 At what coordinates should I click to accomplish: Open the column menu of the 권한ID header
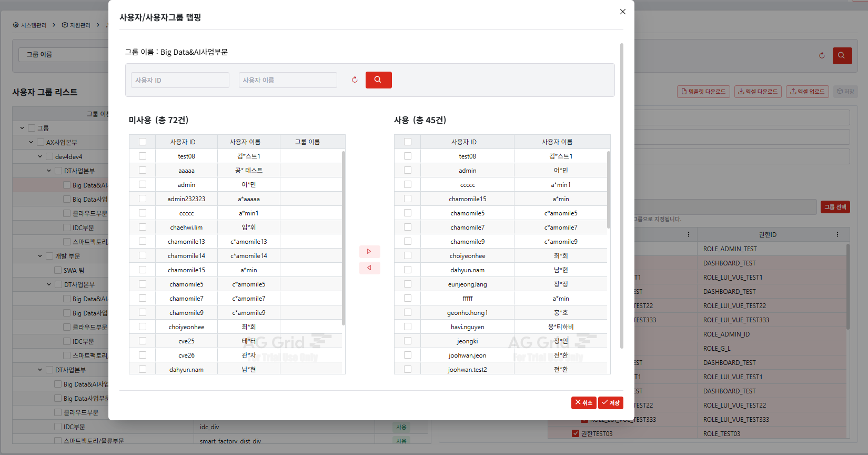click(x=837, y=235)
